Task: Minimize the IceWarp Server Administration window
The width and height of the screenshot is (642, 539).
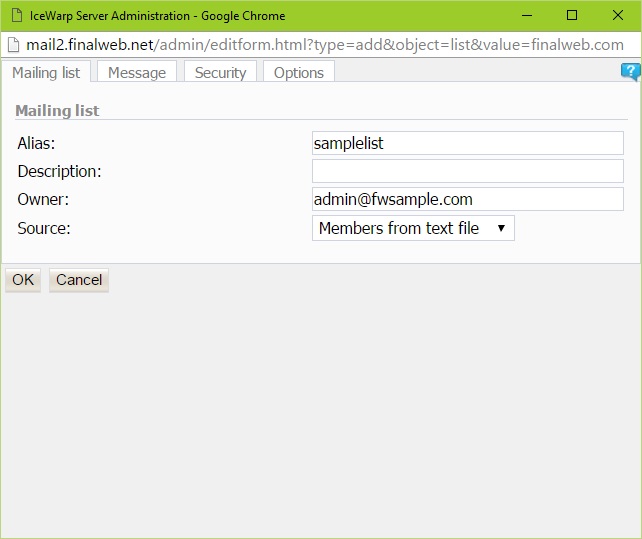Action: click(x=524, y=15)
